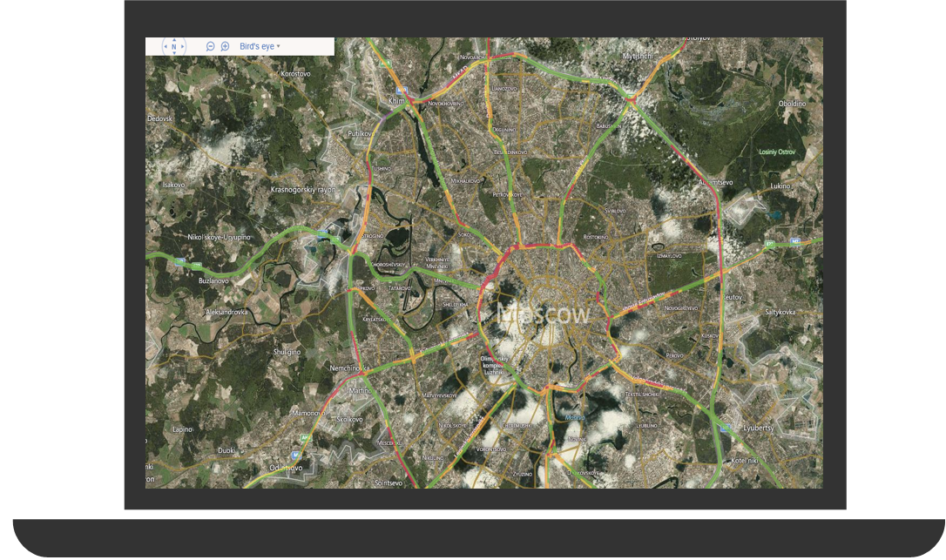Click the M7 highway shield at the right edge
The width and height of the screenshot is (946, 560).
795,240
